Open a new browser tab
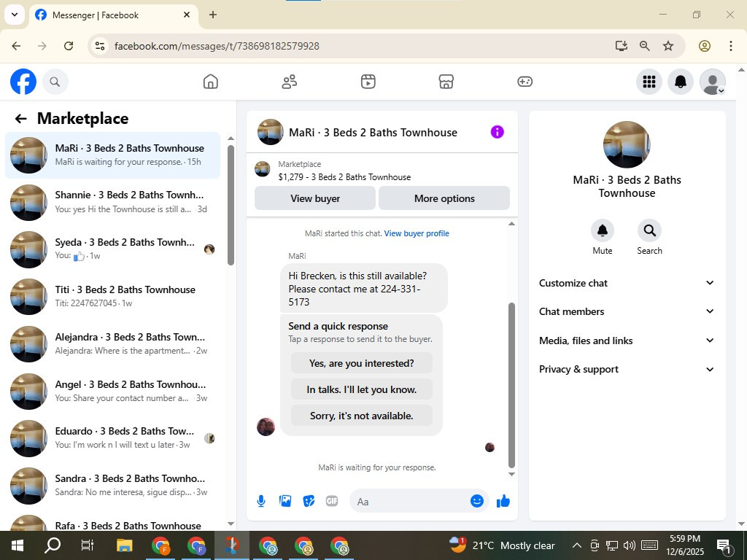747x560 pixels. pyautogui.click(x=213, y=15)
